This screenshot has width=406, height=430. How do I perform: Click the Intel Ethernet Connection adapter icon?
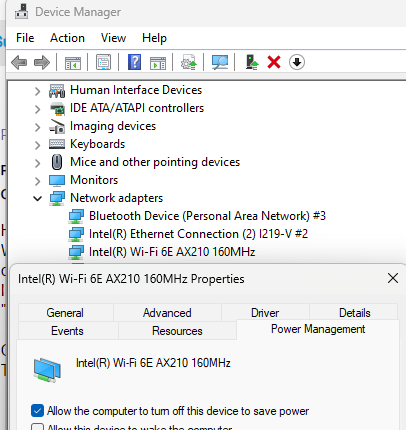click(x=76, y=235)
